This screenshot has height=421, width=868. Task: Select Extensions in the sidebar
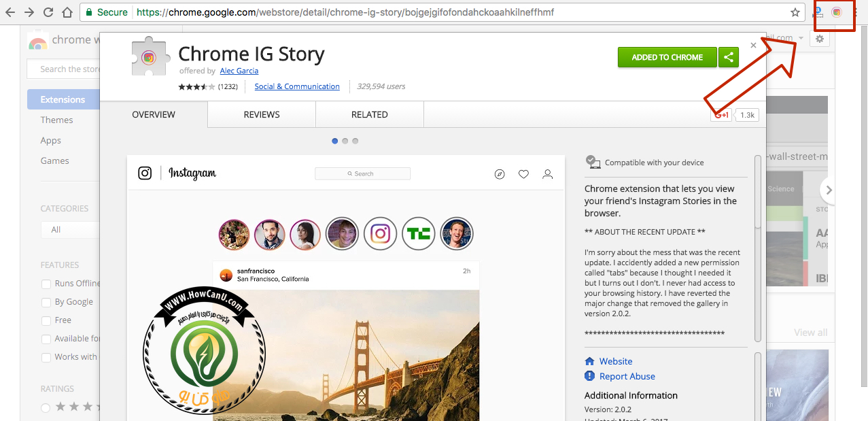click(63, 99)
